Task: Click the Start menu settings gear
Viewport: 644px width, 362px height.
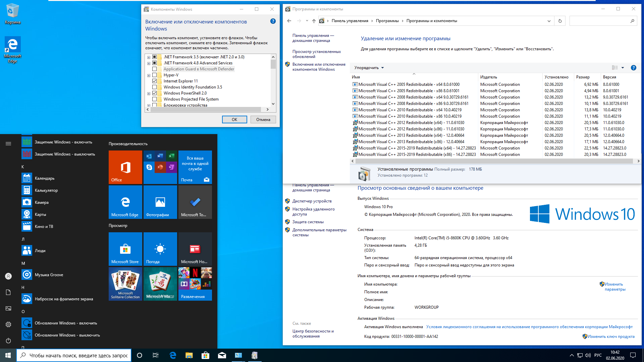Action: (x=8, y=324)
